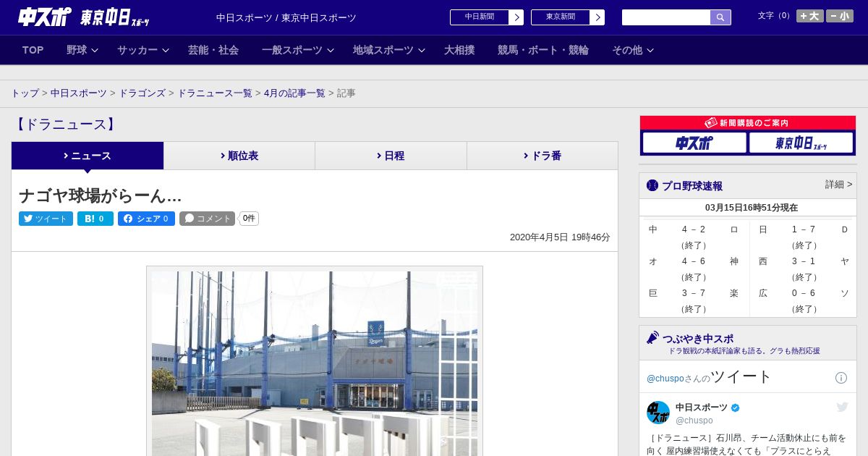Click the Hatena B! bookmark button
868x456 pixels.
pyautogui.click(x=95, y=219)
